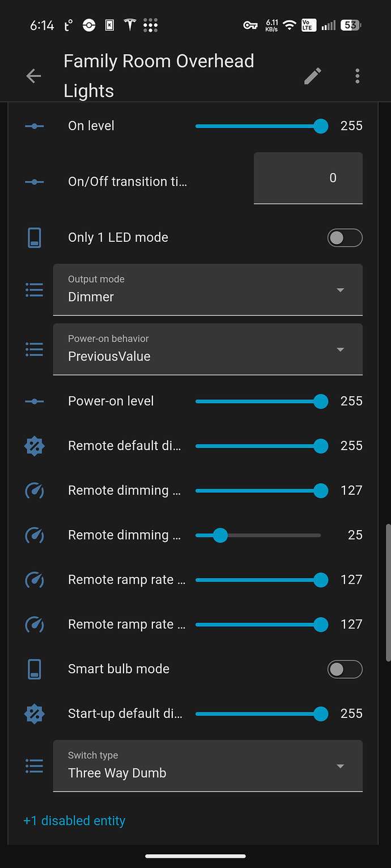
Task: Open the Switch type Three Way Dumb dropdown
Action: coord(208,766)
